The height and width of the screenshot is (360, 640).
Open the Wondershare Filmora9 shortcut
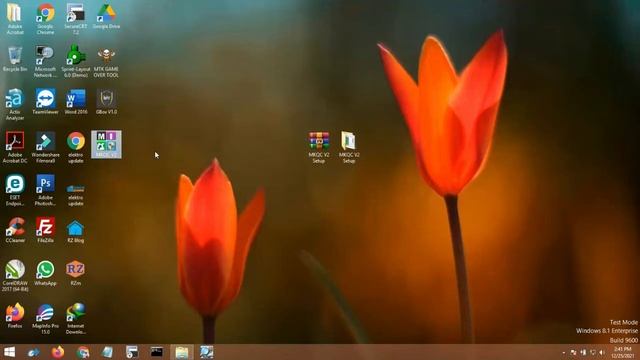[x=45, y=147]
